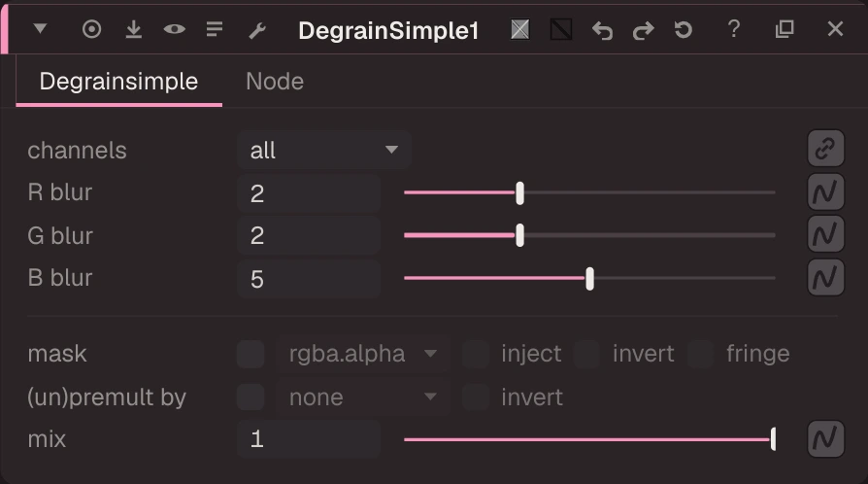Viewport: 868px width, 484px height.
Task: Enable the (un)premult by checkbox
Action: [250, 397]
